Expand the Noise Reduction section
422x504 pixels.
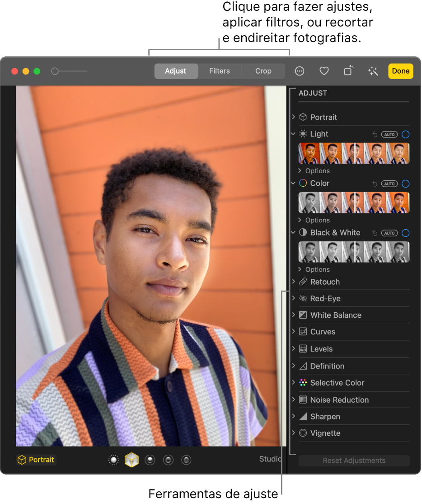(x=293, y=399)
